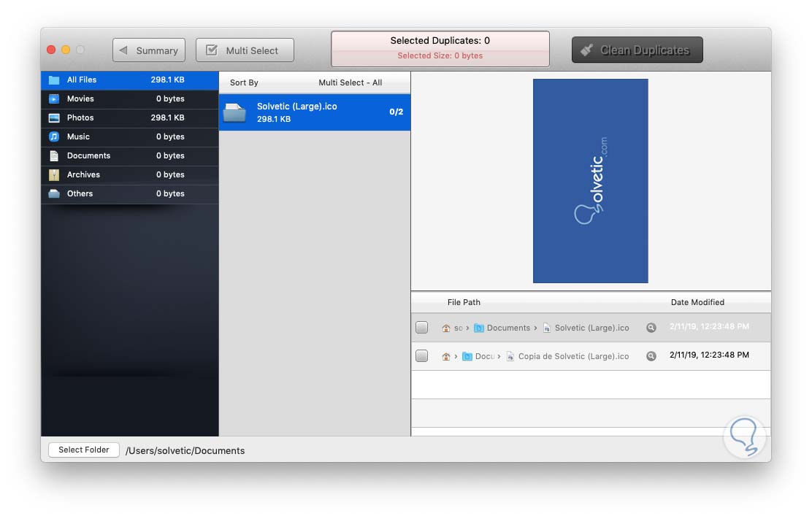Click the Copia de Solvetic (Large).ico filename
The height and width of the screenshot is (516, 812).
(573, 357)
